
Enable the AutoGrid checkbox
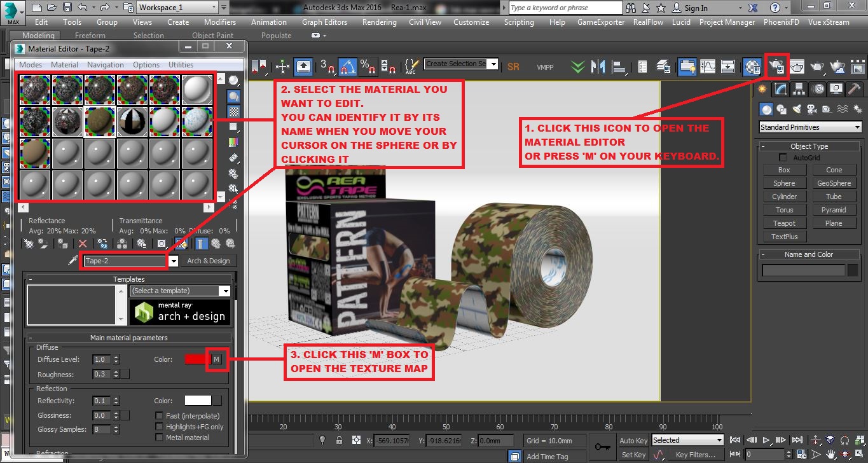[783, 157]
